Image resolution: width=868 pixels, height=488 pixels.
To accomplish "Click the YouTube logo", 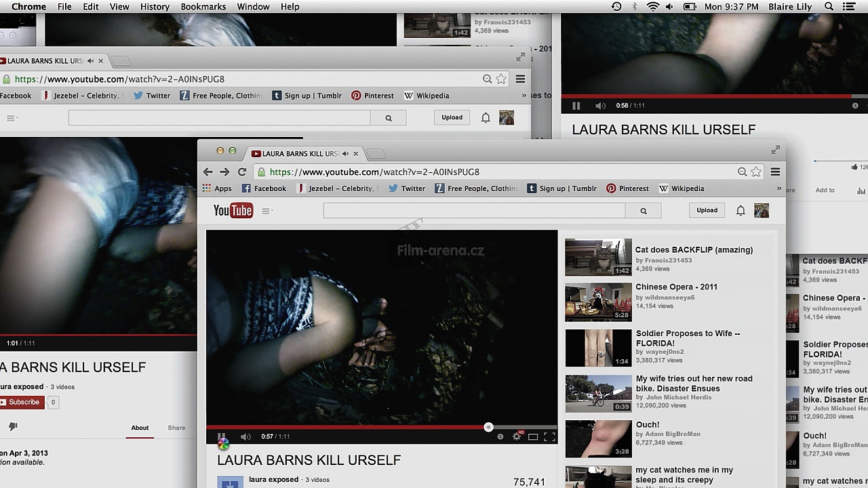I will (x=233, y=211).
